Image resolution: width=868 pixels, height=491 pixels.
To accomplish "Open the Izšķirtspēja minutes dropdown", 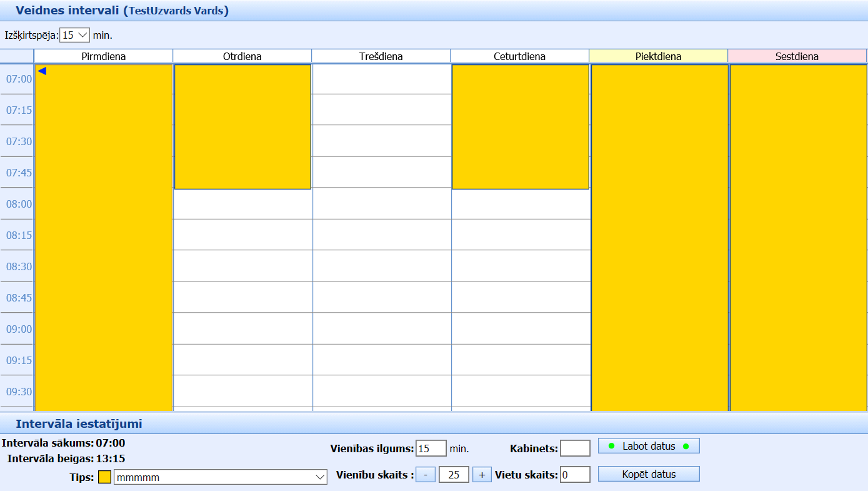I will [x=75, y=36].
